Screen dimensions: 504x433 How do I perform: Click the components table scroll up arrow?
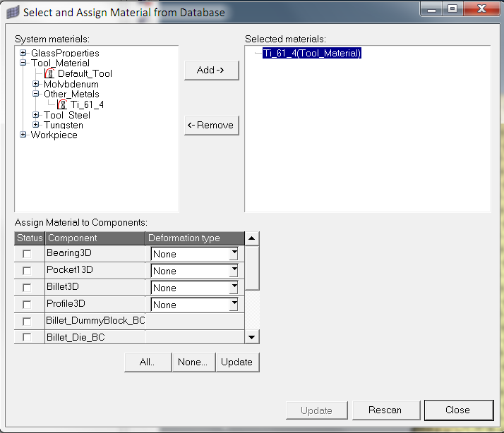(252, 238)
